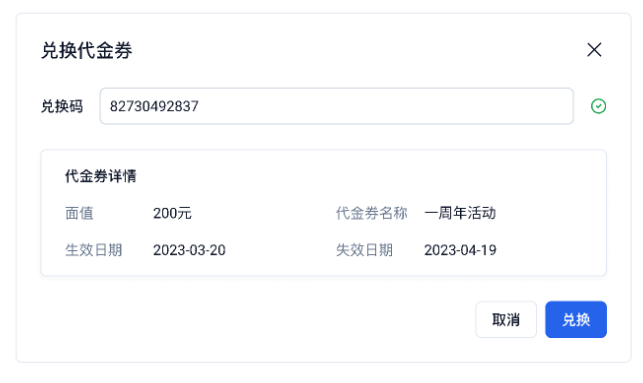The image size is (643, 383).
Task: Click the green check validation icon
Action: coord(598,106)
